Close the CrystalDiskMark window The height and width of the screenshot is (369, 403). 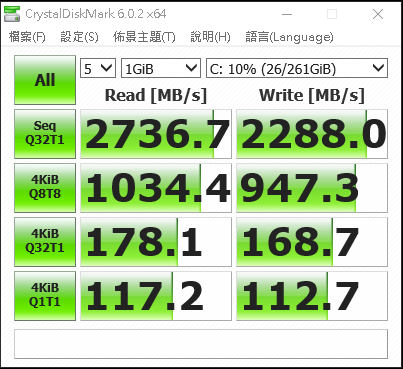click(378, 14)
